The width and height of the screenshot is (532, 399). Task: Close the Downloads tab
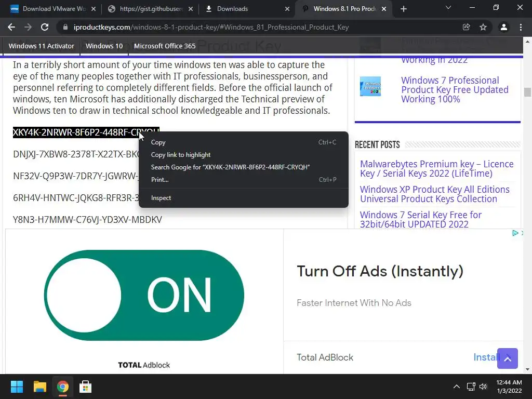click(x=287, y=9)
